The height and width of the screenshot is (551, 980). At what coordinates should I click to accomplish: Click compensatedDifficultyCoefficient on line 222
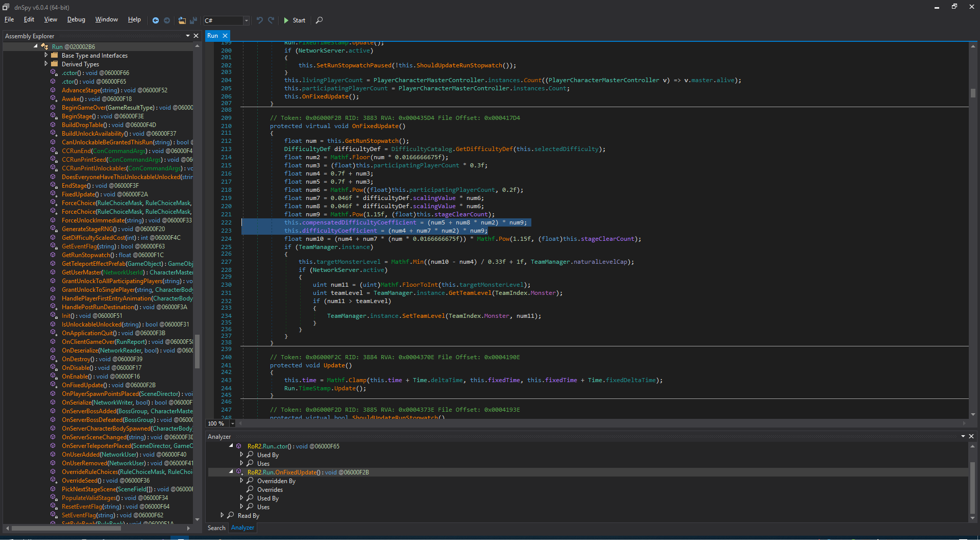click(359, 222)
